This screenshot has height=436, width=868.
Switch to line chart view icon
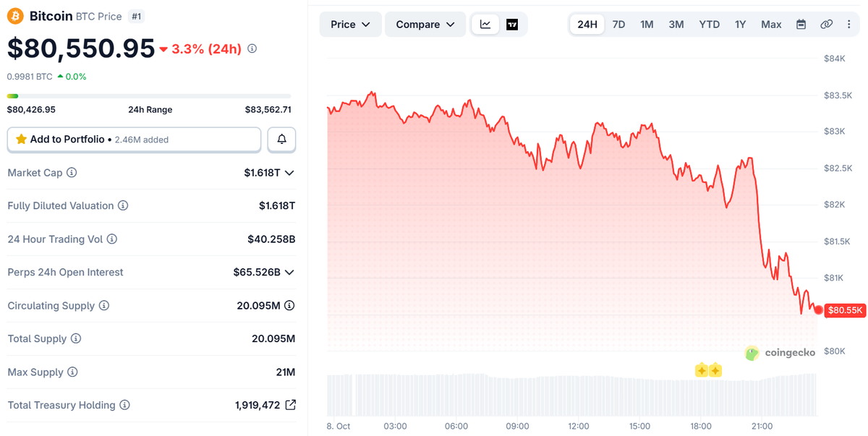coord(485,24)
